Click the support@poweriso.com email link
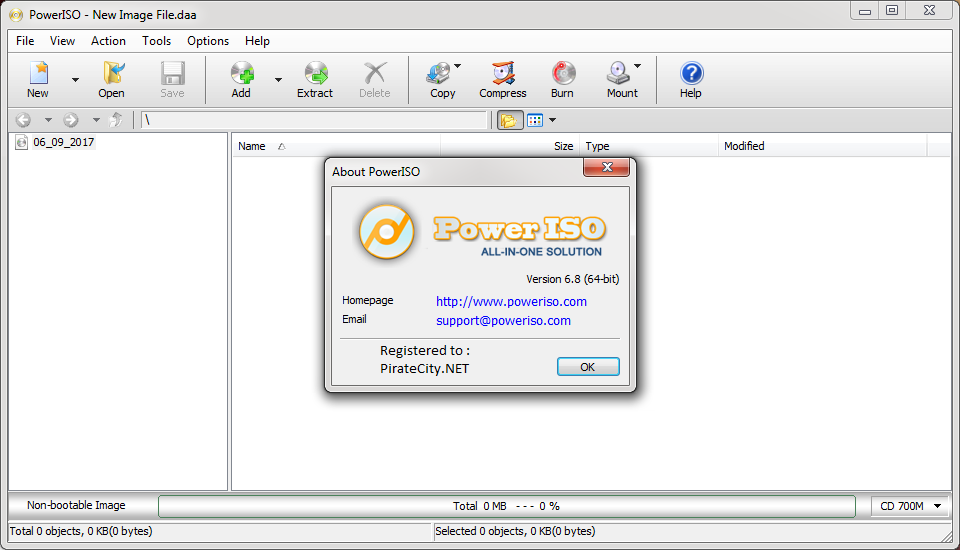The height and width of the screenshot is (550, 960). click(x=503, y=320)
